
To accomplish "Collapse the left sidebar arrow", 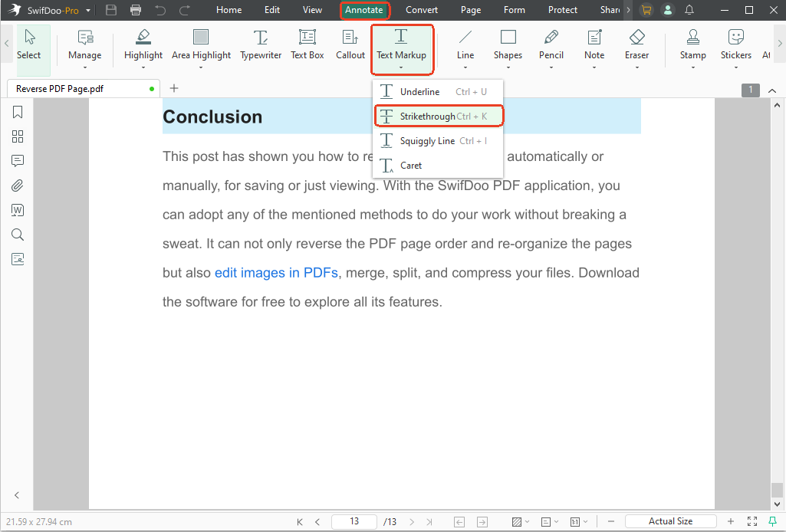I will click(17, 495).
